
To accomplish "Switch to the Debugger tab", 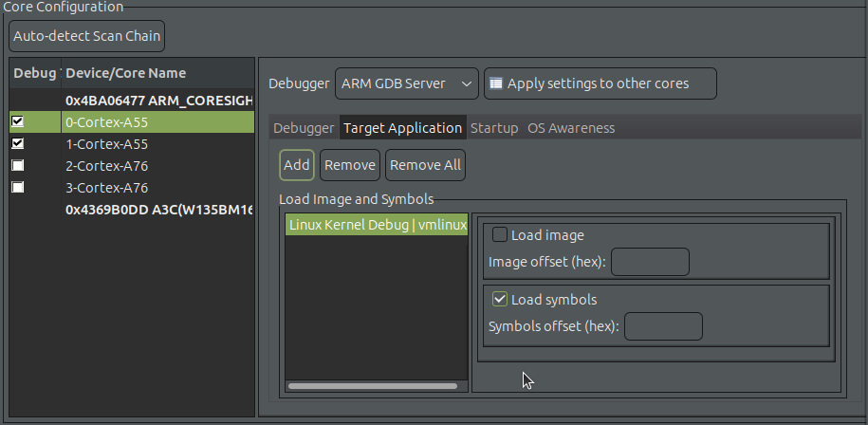I will (x=304, y=128).
